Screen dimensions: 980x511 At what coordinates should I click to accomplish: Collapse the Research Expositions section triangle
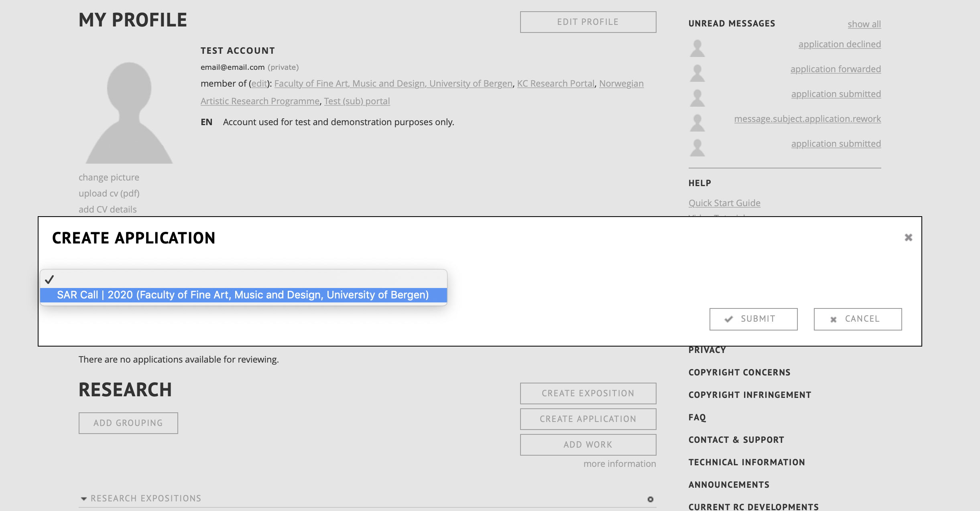(x=83, y=499)
